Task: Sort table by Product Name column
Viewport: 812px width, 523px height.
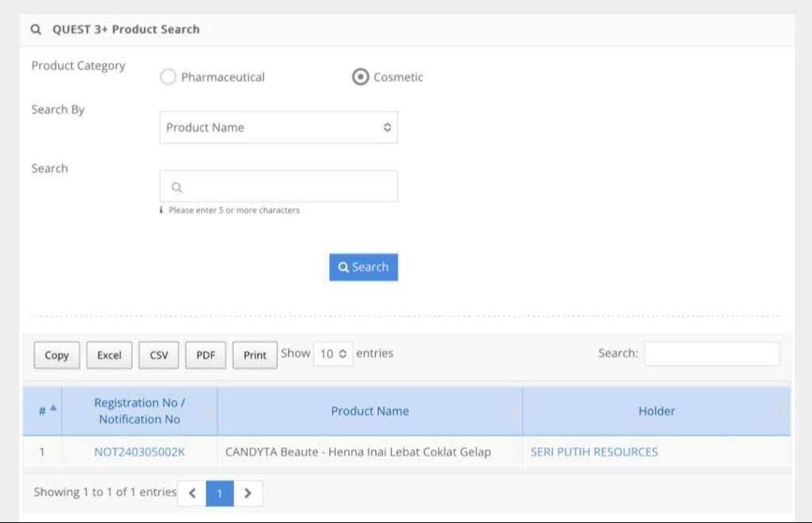Action: pyautogui.click(x=370, y=411)
